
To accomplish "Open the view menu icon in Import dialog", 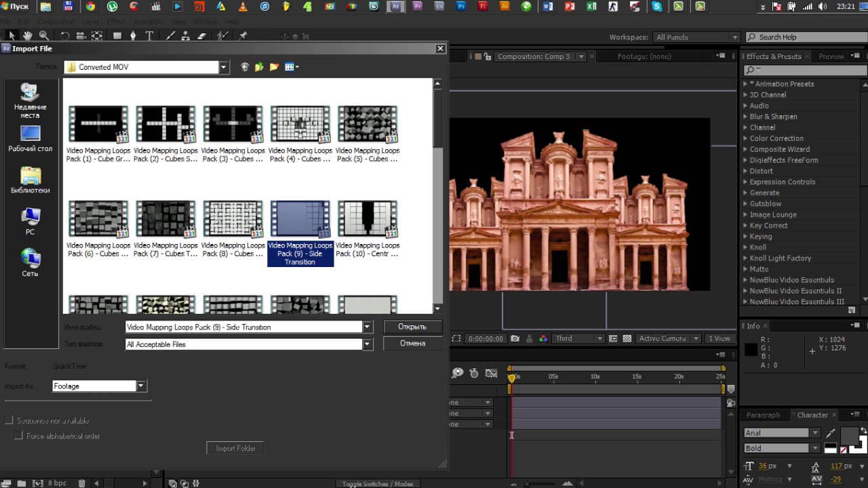I will [292, 67].
